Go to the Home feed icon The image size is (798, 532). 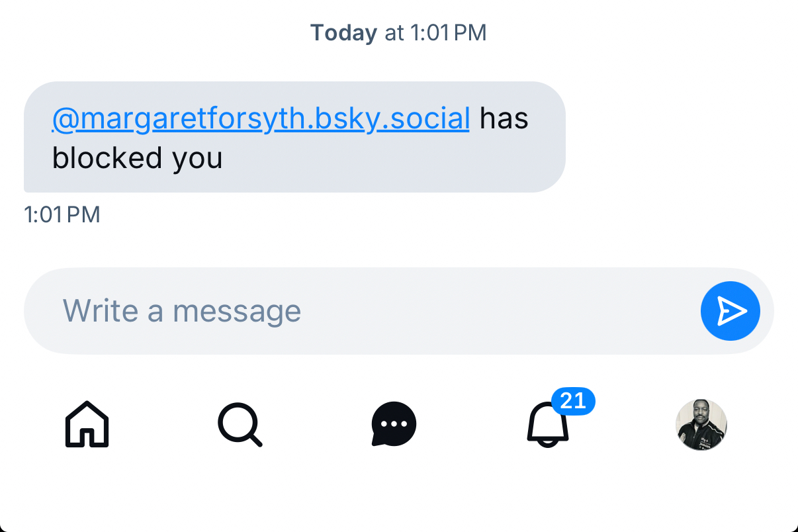pos(87,424)
